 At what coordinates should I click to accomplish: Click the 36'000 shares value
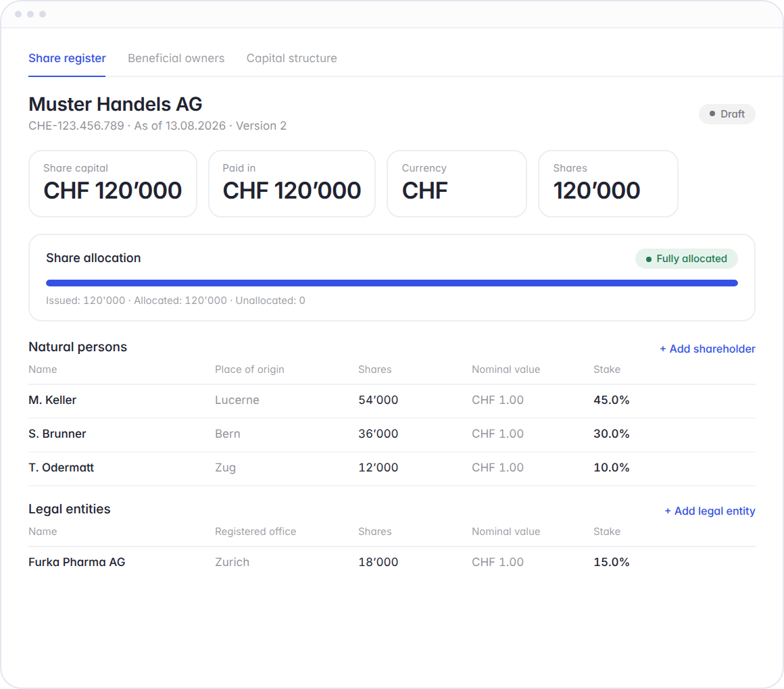pos(378,434)
